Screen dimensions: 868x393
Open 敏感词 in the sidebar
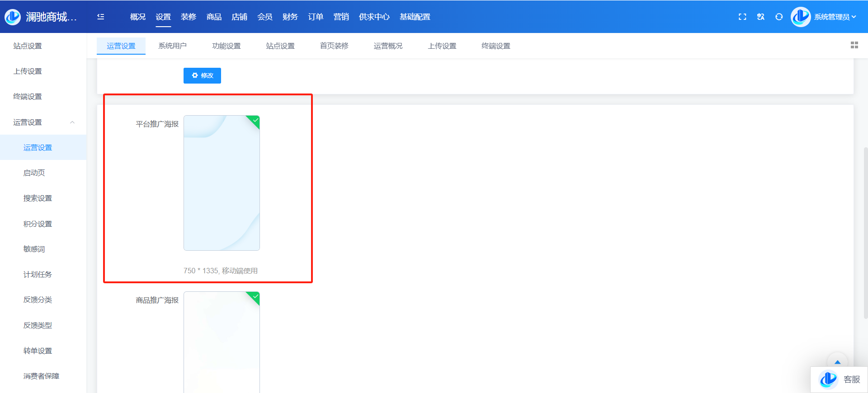coord(34,249)
